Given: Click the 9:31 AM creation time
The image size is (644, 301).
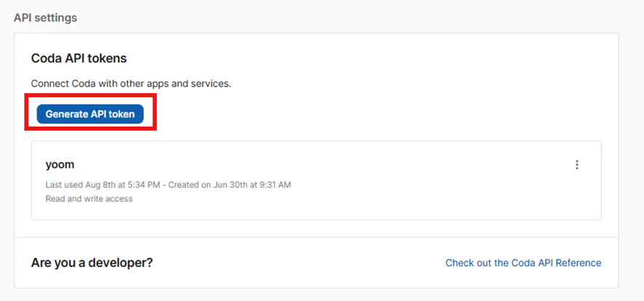Looking at the screenshot, I should pyautogui.click(x=275, y=185).
